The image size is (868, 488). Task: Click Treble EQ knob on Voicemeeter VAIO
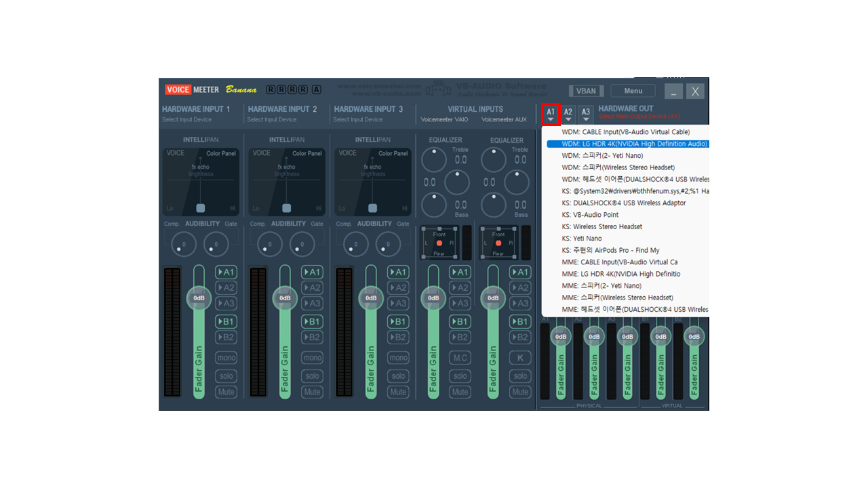434,160
